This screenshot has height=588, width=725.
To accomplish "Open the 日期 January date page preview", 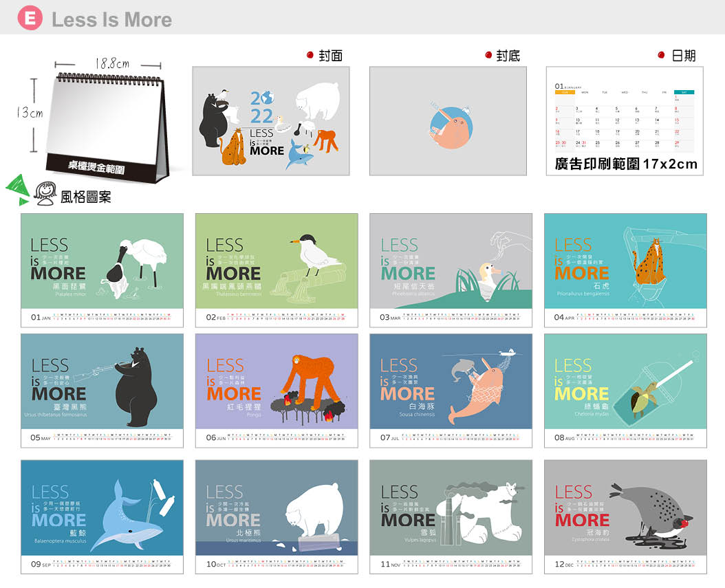I will (624, 113).
